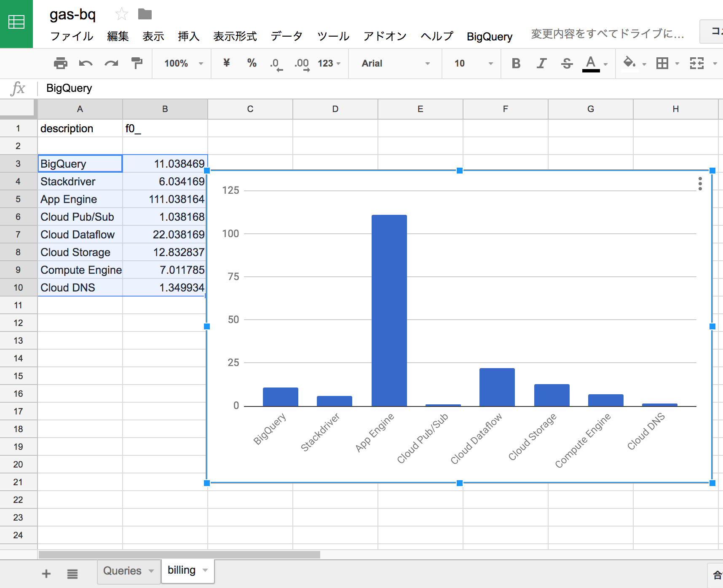This screenshot has height=588, width=723.
Task: Open the 表示形式 menu
Action: (x=235, y=36)
